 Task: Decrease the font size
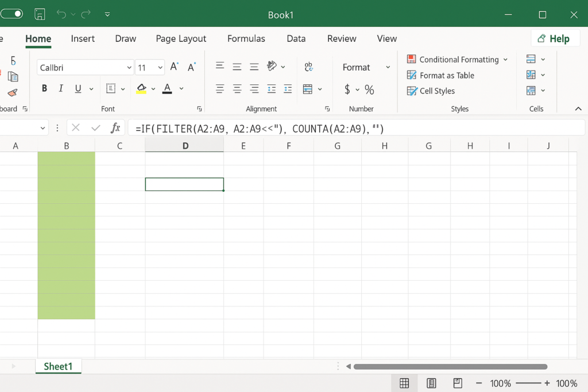click(x=191, y=67)
